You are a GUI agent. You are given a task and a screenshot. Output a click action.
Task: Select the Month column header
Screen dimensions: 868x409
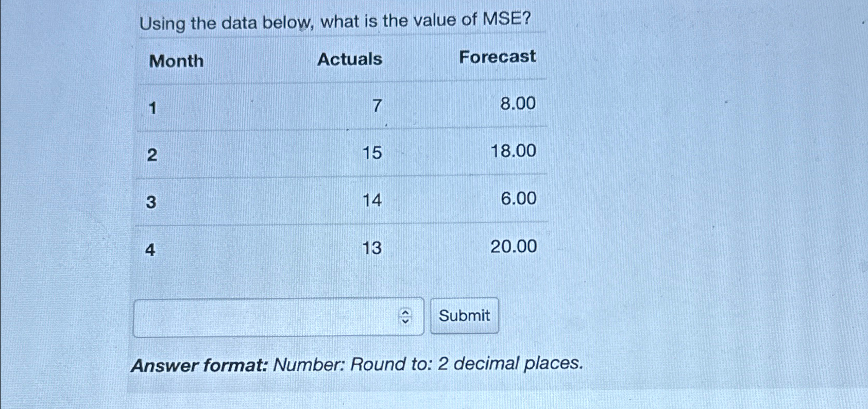pos(176,60)
